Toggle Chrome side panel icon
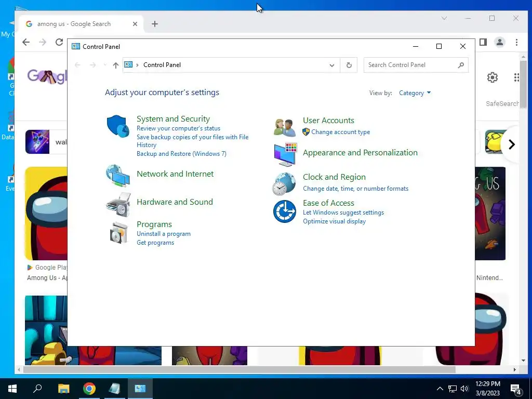532x399 pixels. [483, 42]
